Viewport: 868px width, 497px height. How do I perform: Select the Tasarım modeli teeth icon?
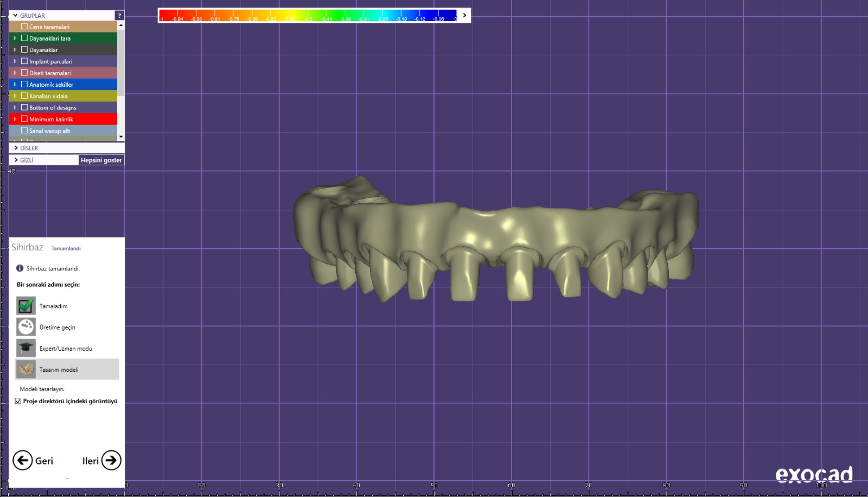coord(25,369)
